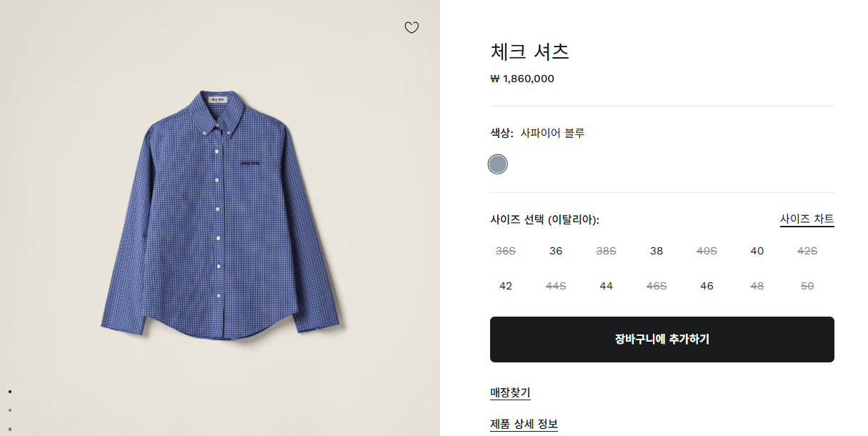Open the 사이즈 차트 size chart link
Image resolution: width=868 pixels, height=436 pixels.
click(x=807, y=219)
